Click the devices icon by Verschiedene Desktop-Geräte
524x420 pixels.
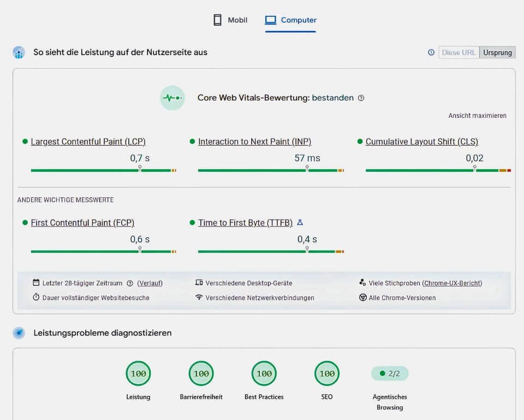tap(199, 283)
